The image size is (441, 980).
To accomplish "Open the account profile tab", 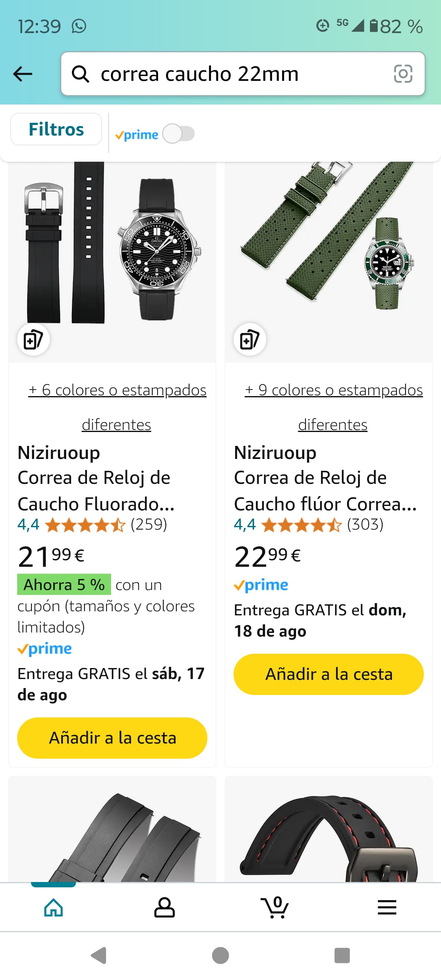I will pyautogui.click(x=164, y=907).
